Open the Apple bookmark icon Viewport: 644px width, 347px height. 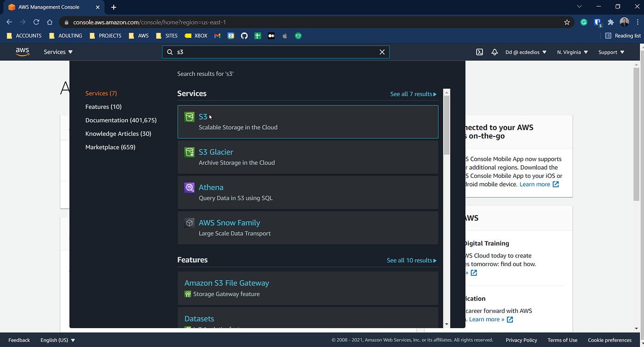pos(285,36)
